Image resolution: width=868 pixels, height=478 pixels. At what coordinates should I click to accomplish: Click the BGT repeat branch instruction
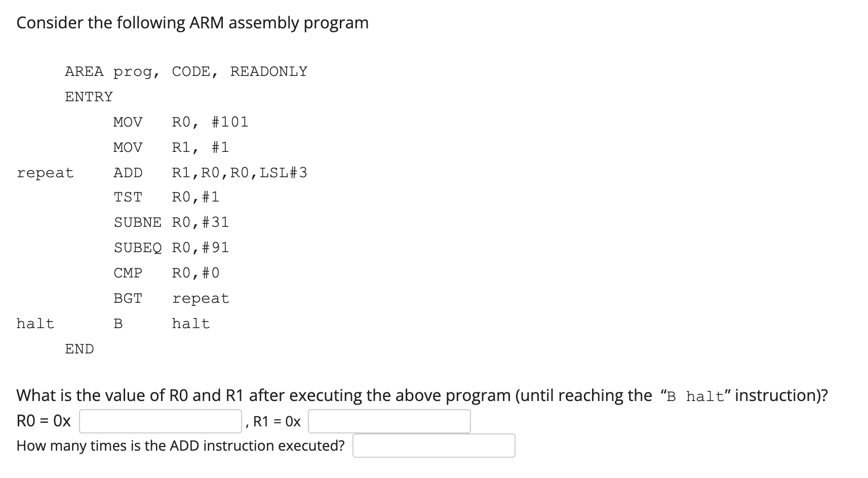tap(171, 298)
